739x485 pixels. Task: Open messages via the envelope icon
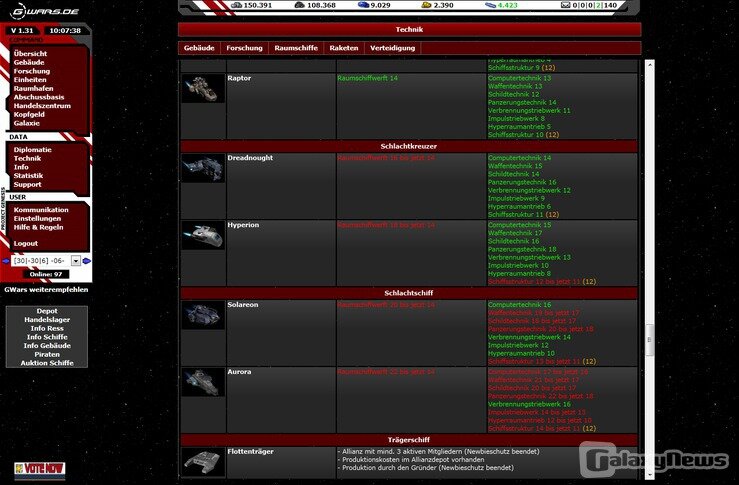coord(566,5)
